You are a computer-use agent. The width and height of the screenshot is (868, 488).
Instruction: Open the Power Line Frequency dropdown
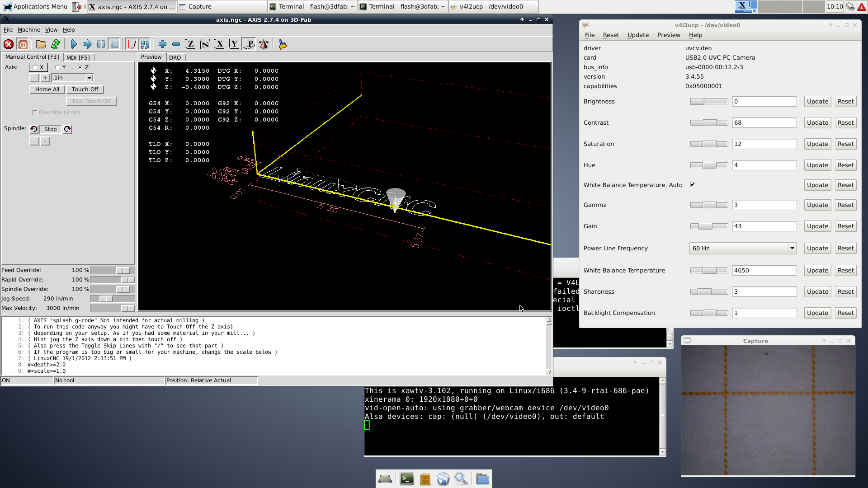point(742,249)
